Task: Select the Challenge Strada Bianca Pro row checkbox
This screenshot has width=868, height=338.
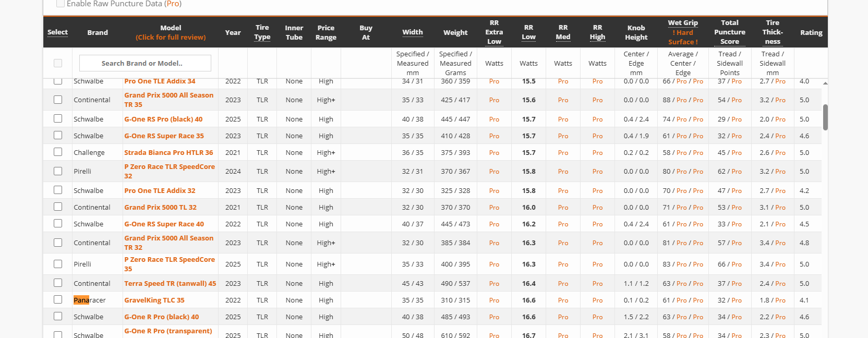Action: coord(58,152)
